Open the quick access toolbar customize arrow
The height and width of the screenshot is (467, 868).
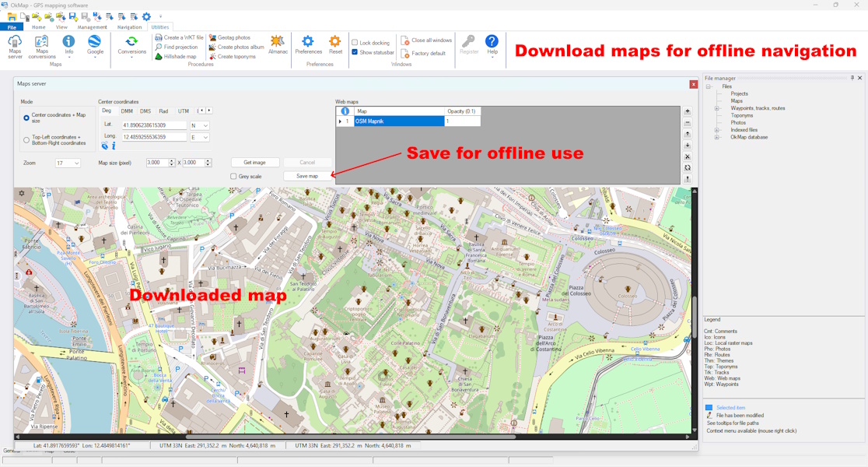[x=160, y=16]
